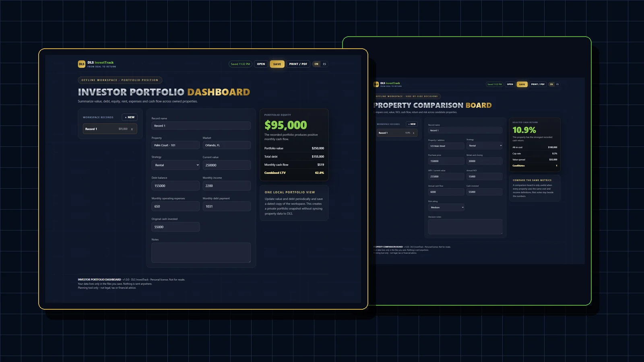Switch language to EN in Portfolio Dashboard
The height and width of the screenshot is (362, 644).
click(x=316, y=64)
